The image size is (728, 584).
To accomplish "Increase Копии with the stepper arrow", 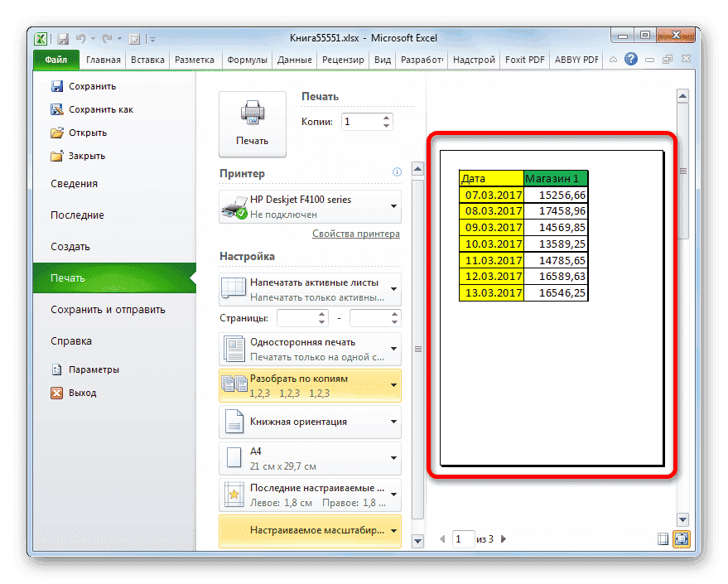I will point(386,117).
